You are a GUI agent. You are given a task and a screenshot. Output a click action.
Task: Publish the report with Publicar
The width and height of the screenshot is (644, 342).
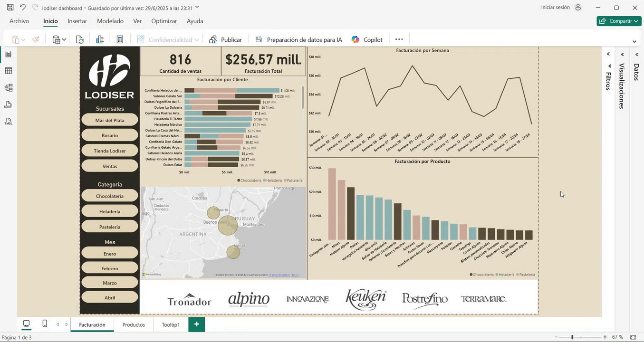coord(226,40)
